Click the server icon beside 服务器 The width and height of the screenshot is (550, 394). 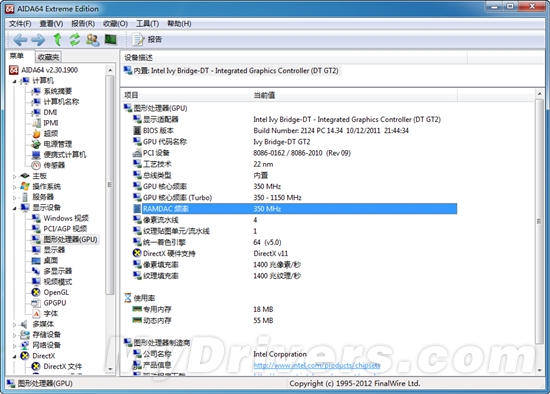(x=25, y=197)
